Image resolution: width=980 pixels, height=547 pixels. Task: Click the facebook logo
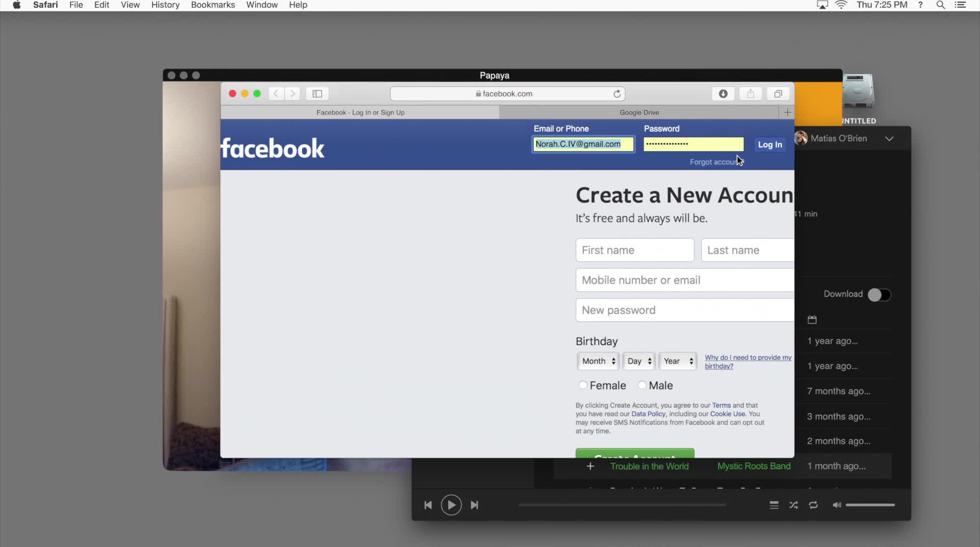pos(273,148)
